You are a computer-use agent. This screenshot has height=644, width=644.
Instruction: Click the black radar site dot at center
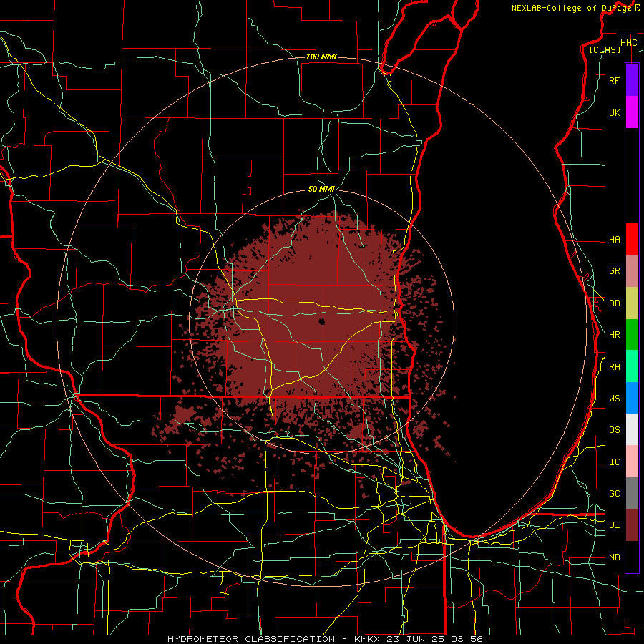tap(321, 321)
